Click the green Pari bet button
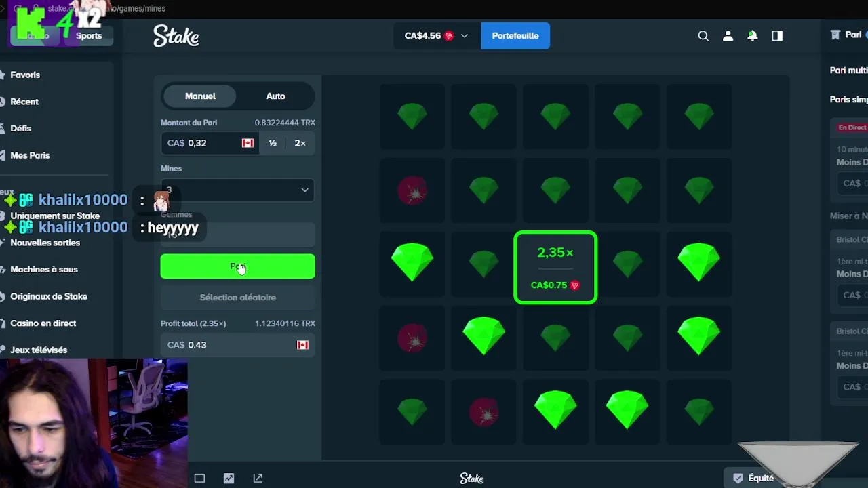The image size is (868, 488). point(237,266)
